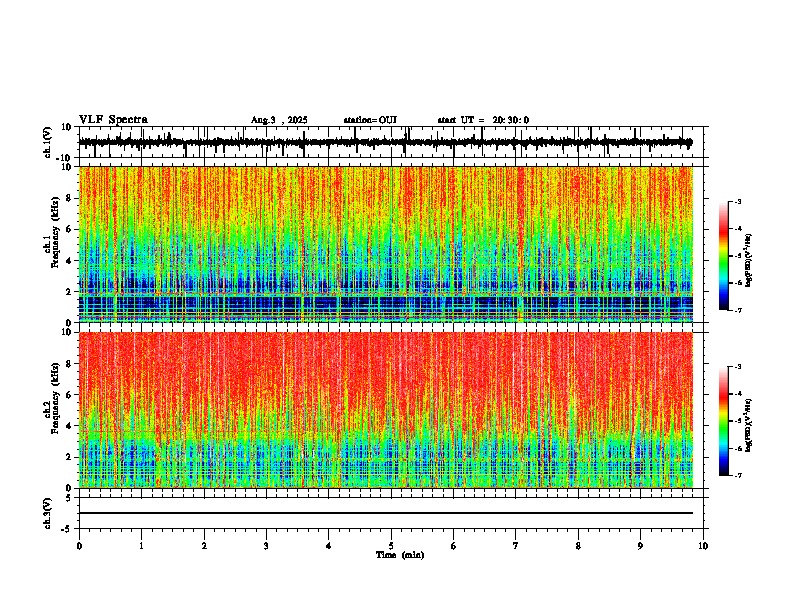Click the "Time (min)" axis label
The height and width of the screenshot is (612, 792).
[400, 555]
